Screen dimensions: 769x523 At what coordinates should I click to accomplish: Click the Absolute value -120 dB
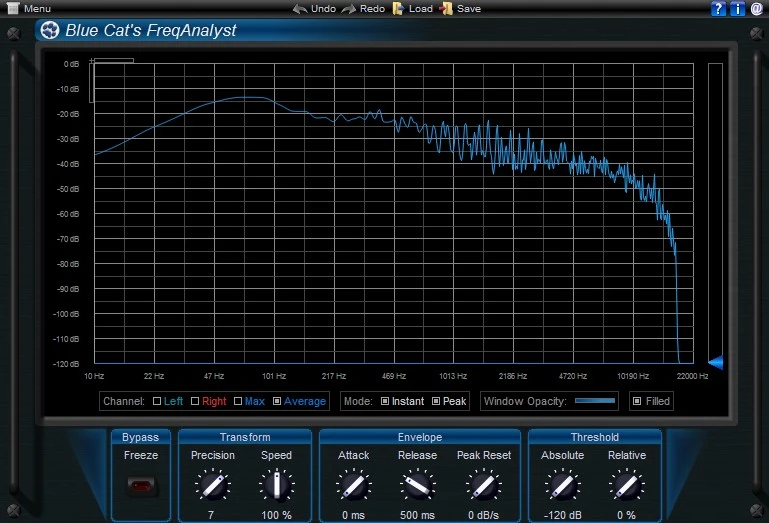click(563, 515)
